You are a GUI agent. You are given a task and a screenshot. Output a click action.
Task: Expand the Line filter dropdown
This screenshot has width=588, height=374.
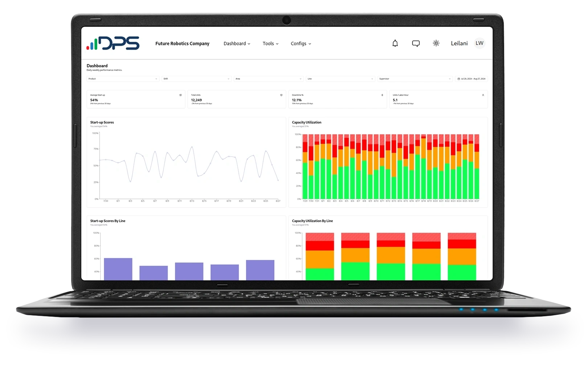tap(340, 79)
